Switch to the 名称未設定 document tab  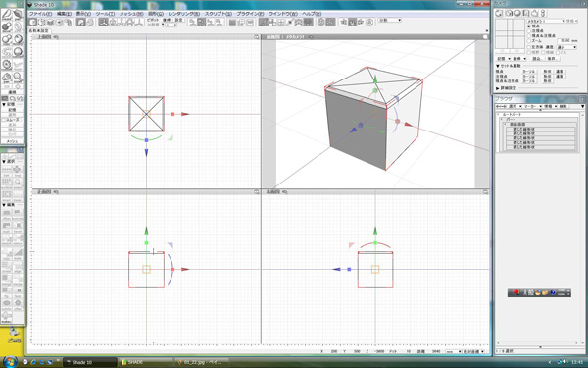click(x=38, y=31)
